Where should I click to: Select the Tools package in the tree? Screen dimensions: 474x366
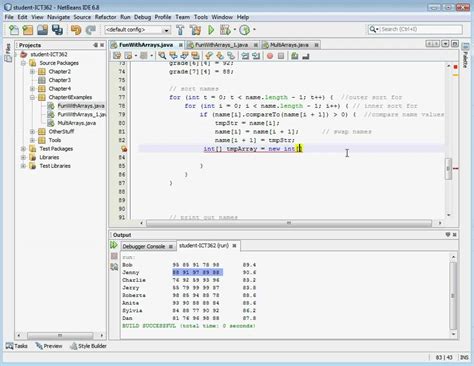pos(55,140)
